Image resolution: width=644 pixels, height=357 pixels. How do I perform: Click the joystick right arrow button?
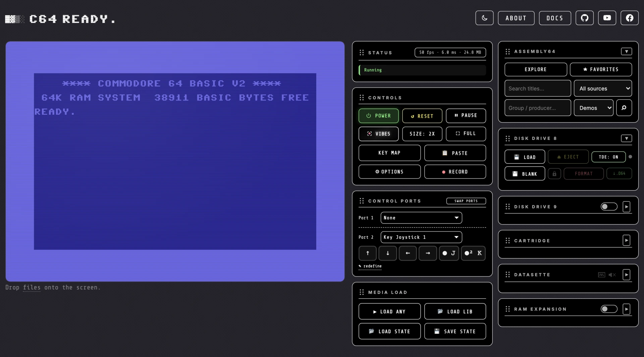pyautogui.click(x=428, y=253)
